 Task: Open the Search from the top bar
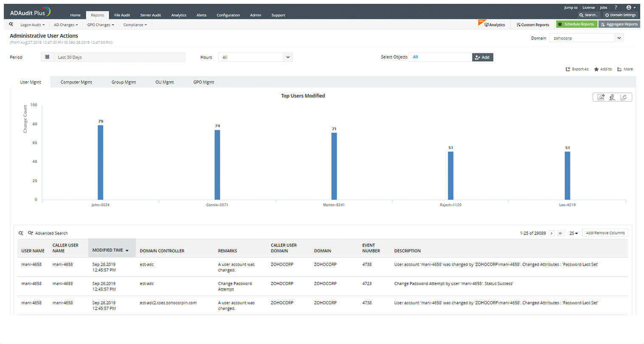[589, 14]
